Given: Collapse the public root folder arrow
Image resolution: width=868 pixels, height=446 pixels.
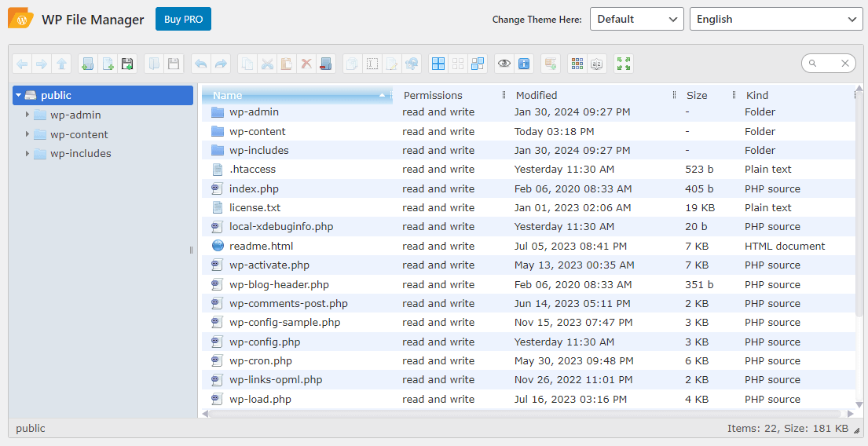Looking at the screenshot, I should pos(18,95).
